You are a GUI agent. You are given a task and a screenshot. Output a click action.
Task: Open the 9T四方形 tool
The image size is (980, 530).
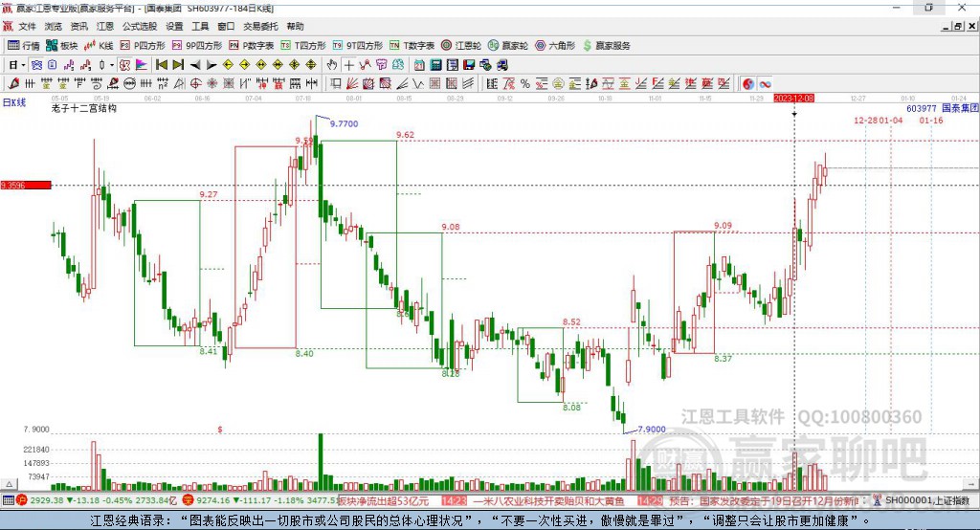(x=358, y=46)
